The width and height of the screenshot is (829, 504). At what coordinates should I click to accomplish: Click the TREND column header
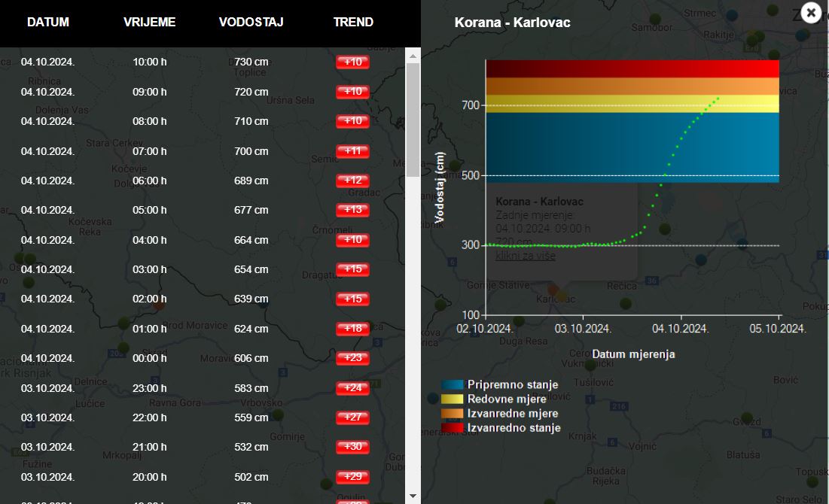click(353, 22)
